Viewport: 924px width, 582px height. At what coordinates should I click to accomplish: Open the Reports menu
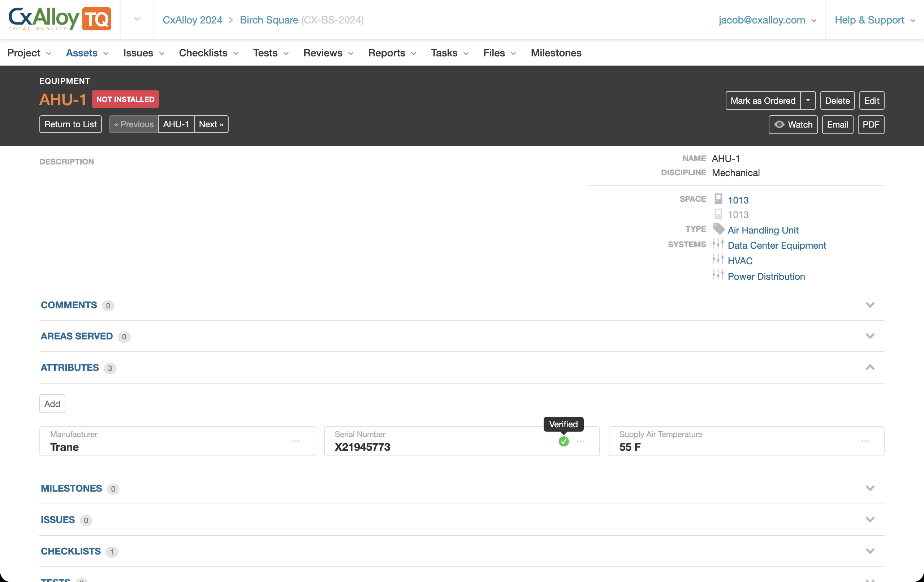pyautogui.click(x=392, y=53)
